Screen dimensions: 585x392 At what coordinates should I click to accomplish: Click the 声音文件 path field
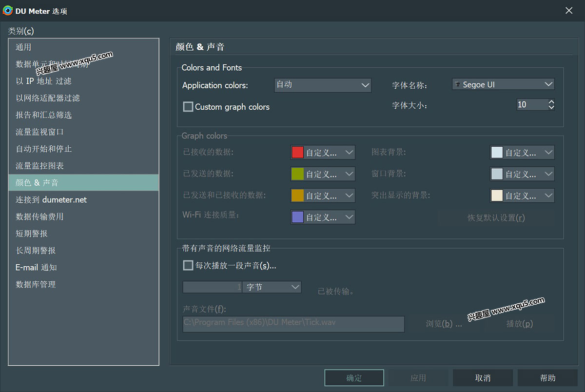click(x=293, y=324)
